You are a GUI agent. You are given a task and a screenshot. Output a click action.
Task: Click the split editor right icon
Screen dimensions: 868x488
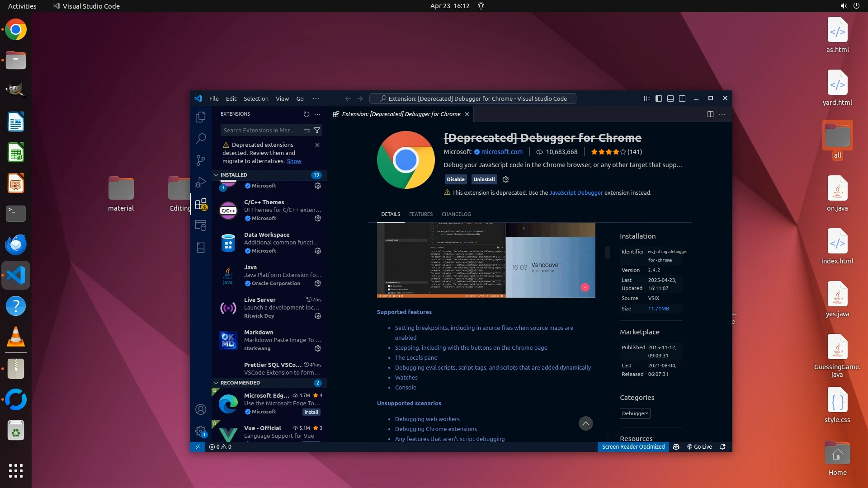point(710,114)
